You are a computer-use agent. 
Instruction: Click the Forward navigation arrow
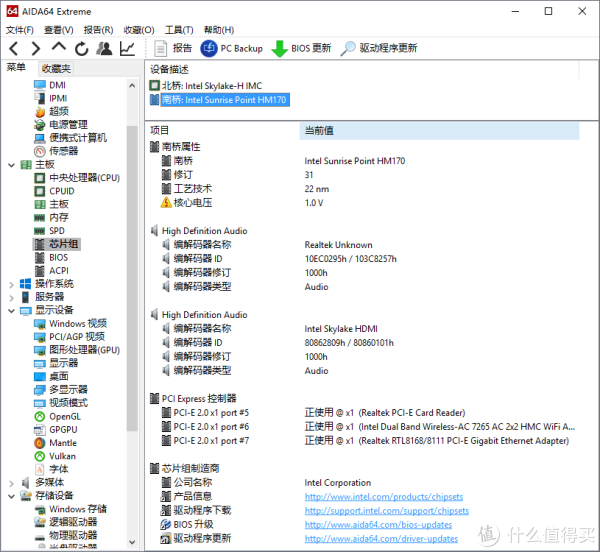[36, 49]
